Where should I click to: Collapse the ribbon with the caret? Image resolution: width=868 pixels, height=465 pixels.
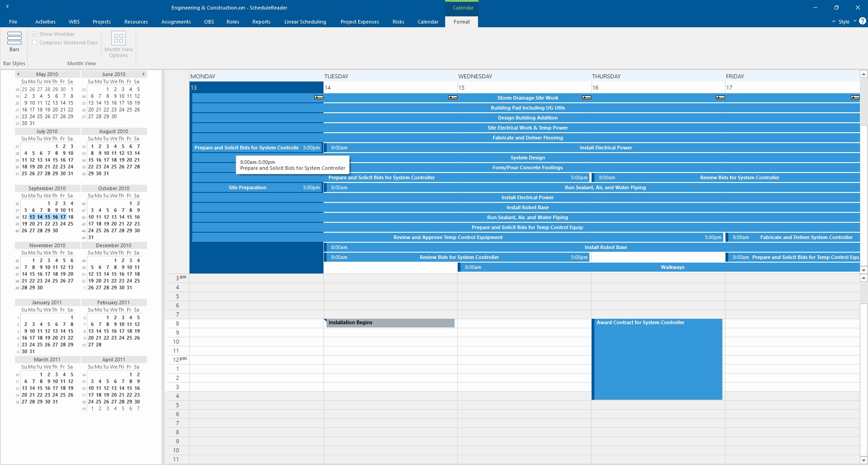(x=834, y=22)
